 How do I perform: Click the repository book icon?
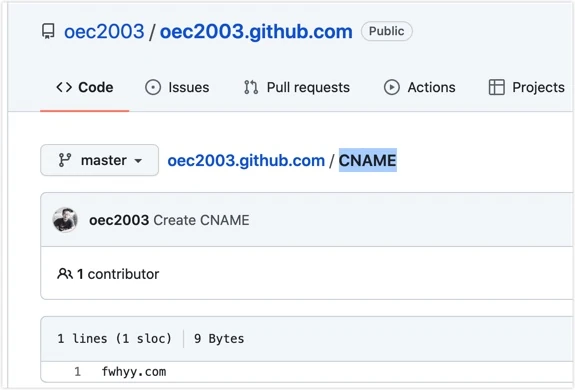(x=48, y=31)
